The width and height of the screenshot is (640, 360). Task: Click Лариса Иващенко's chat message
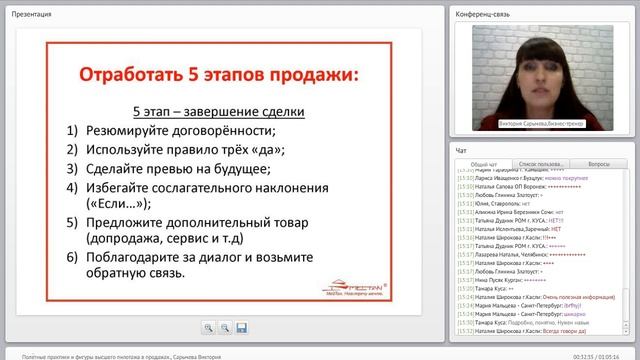pos(522,178)
